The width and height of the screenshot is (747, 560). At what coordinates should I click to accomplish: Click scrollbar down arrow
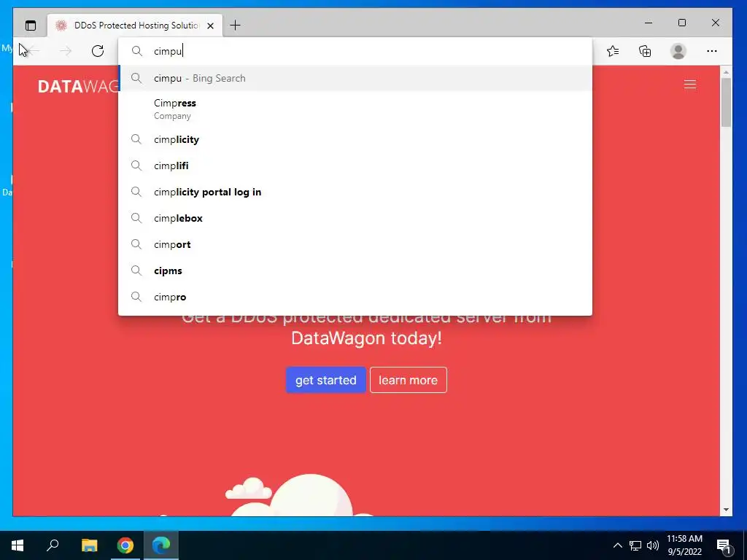pos(726,510)
